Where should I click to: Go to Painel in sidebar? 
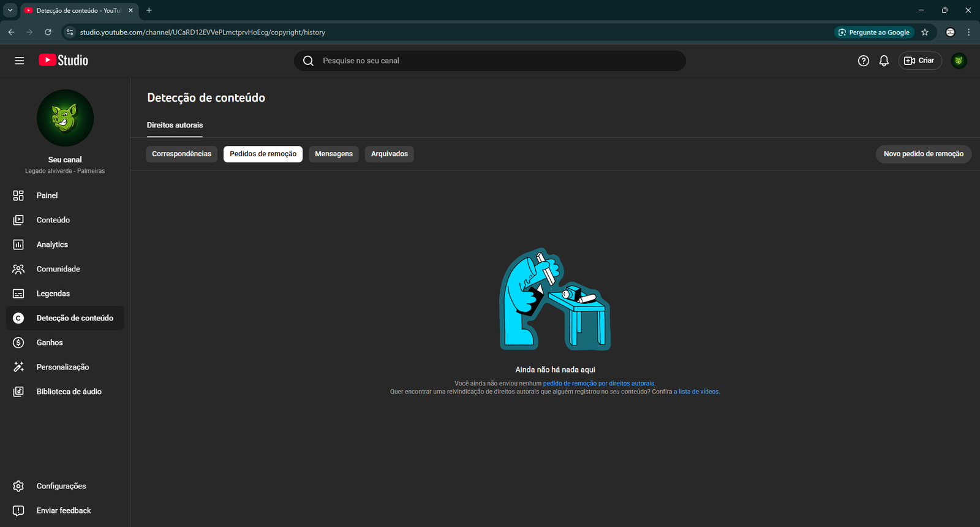(47, 195)
